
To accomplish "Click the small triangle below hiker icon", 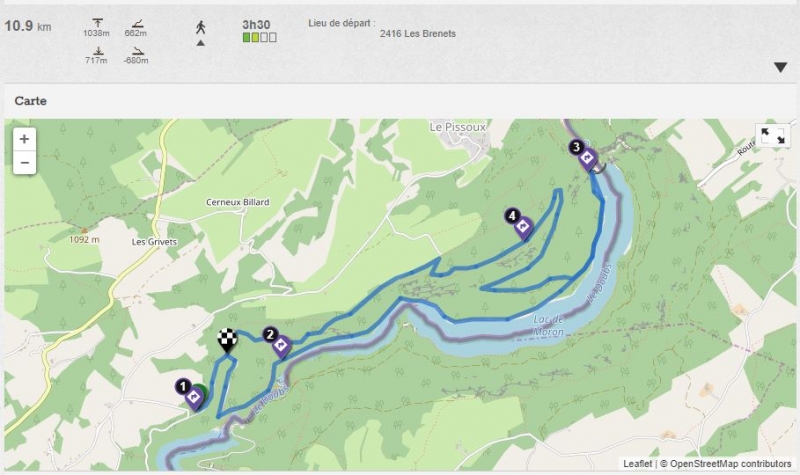I will [x=200, y=43].
